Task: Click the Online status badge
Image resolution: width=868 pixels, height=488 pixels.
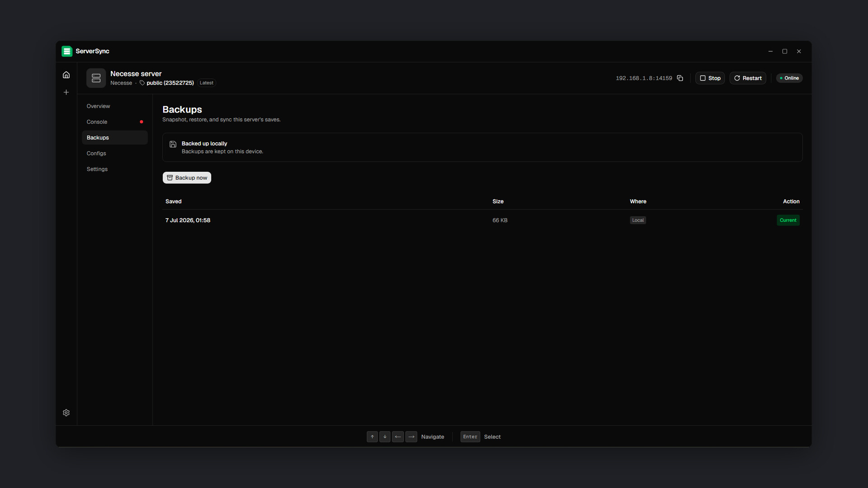Action: tap(789, 78)
